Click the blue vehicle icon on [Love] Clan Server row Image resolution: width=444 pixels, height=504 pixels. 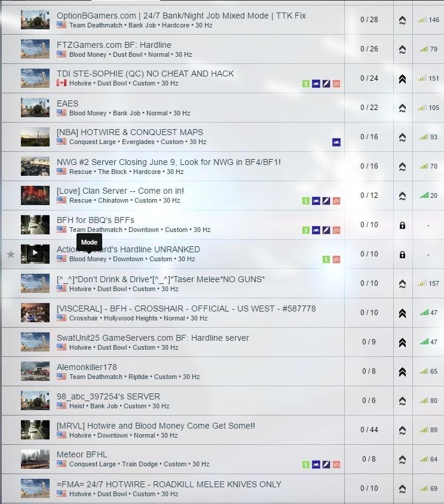316,201
